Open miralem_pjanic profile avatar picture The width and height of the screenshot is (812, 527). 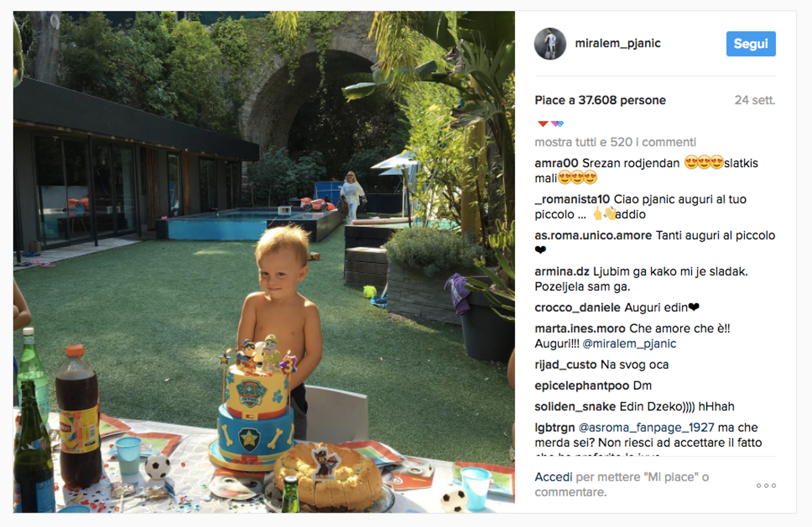point(550,44)
